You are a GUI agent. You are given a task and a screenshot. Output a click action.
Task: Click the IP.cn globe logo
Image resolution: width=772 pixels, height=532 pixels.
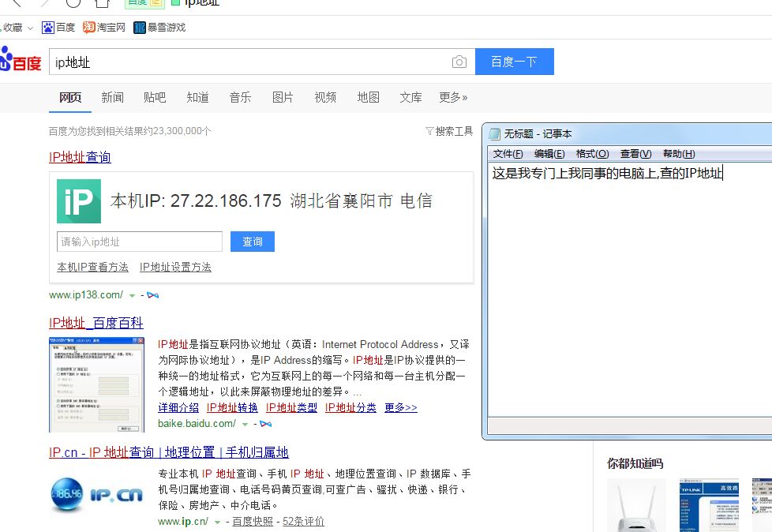coord(67,494)
